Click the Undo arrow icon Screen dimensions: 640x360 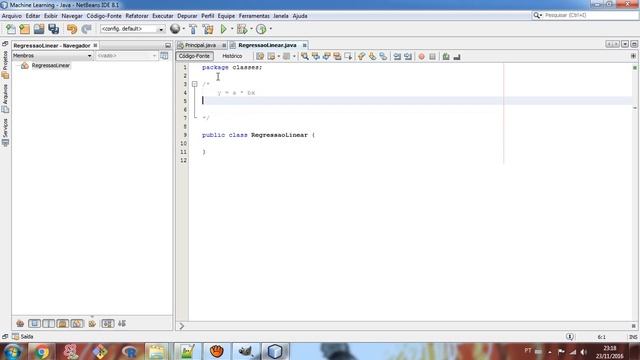[x=72, y=29]
